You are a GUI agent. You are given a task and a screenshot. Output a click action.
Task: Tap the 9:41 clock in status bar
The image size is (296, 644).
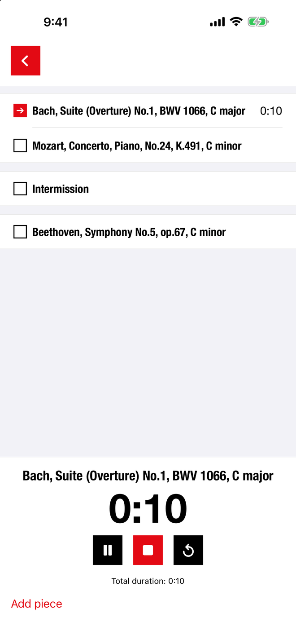click(x=56, y=22)
